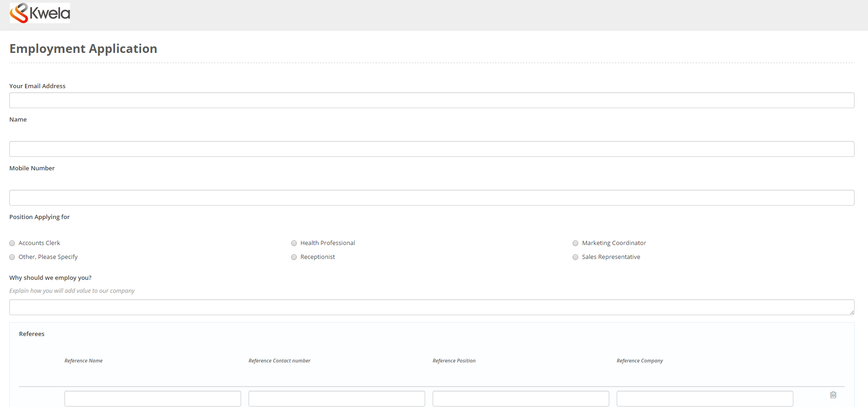Focus the Your Email Address field
The width and height of the screenshot is (868, 407).
[431, 100]
